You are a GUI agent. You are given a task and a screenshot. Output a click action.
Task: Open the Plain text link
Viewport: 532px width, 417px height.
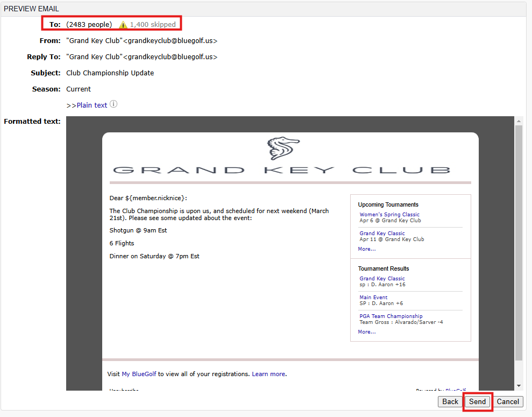(92, 105)
